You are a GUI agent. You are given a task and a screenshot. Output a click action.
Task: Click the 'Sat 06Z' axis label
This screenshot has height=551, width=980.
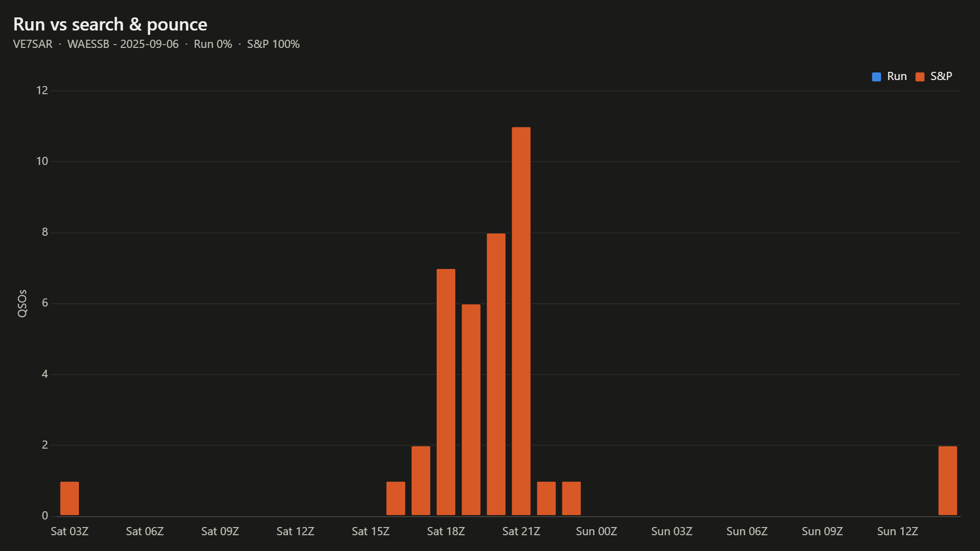(145, 531)
